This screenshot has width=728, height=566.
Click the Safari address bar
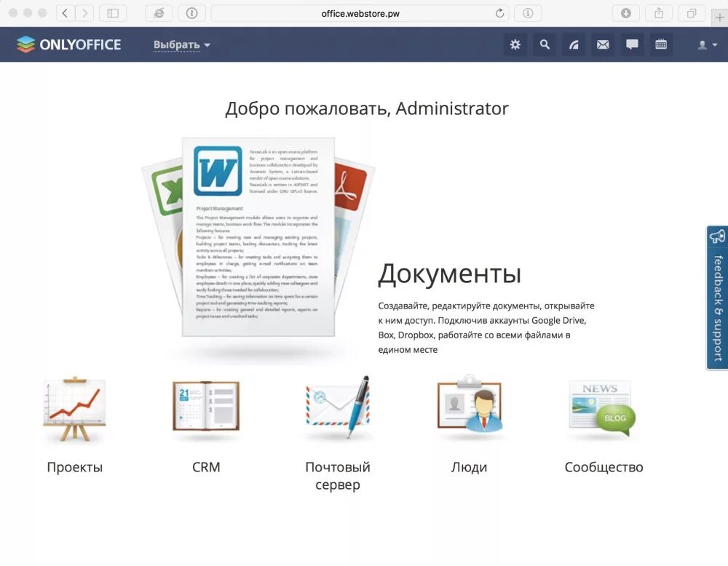click(360, 13)
